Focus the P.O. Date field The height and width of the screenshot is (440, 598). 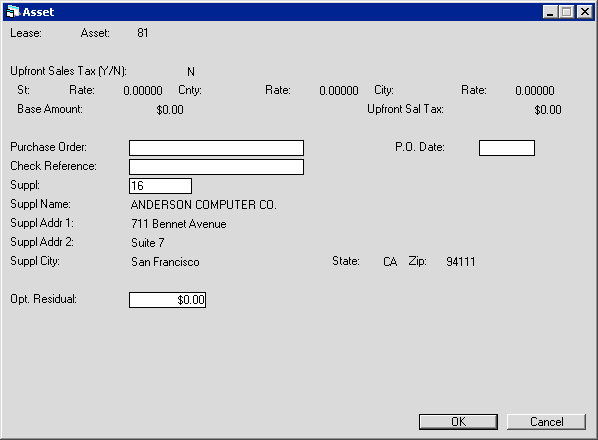point(507,148)
